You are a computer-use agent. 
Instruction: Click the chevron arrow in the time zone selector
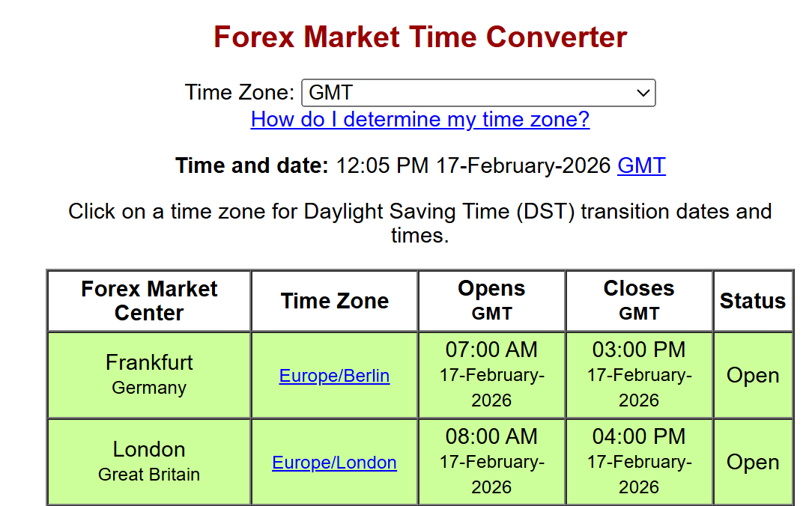[x=643, y=94]
